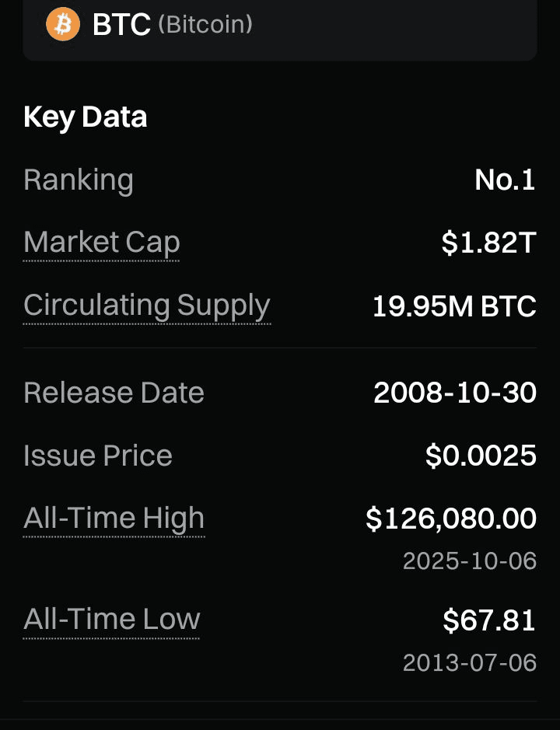The image size is (560, 730).
Task: Tap the $126,080.00 all-time high price
Action: tap(451, 519)
